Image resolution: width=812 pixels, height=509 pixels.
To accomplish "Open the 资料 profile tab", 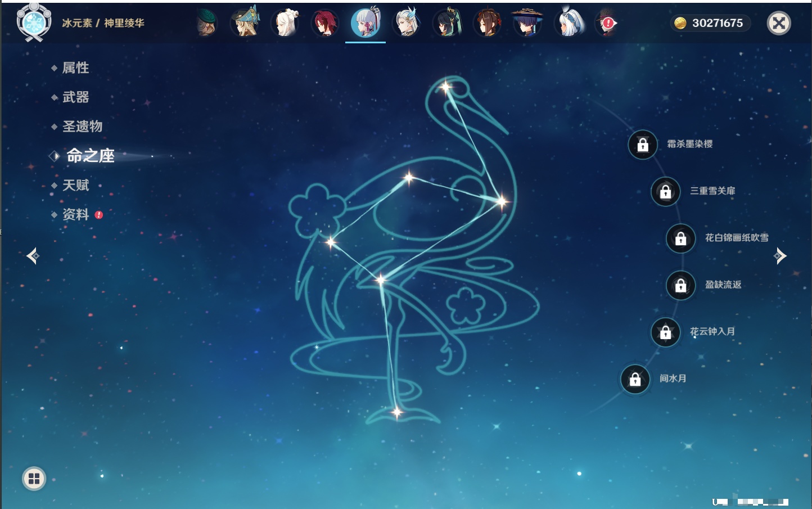I will [x=75, y=214].
